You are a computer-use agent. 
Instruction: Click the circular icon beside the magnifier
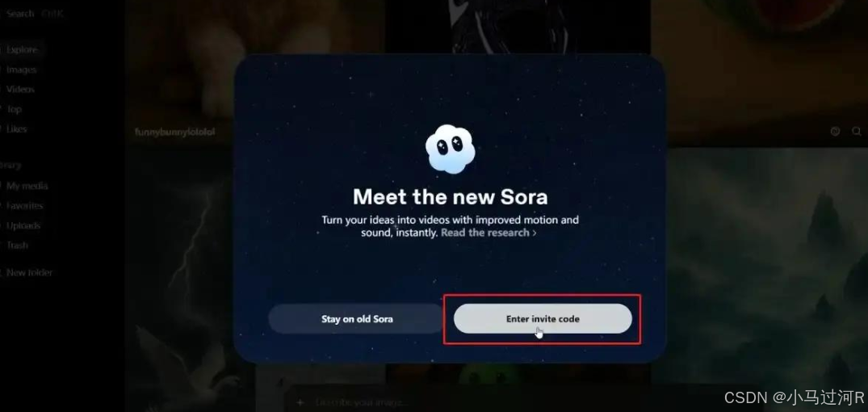pos(836,131)
